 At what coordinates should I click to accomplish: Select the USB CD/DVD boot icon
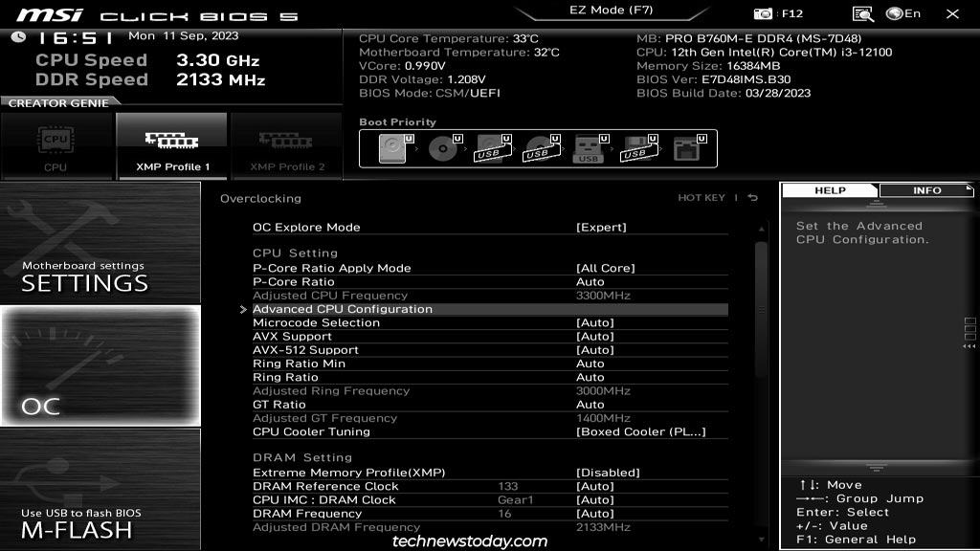click(541, 148)
